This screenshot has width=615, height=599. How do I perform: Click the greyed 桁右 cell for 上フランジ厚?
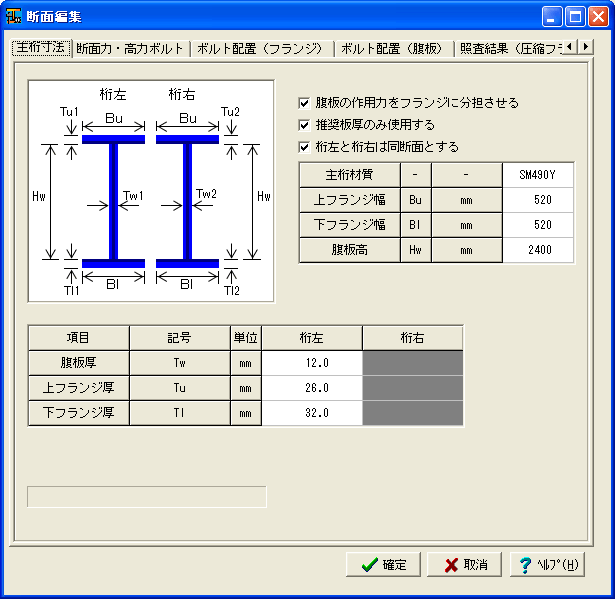(x=413, y=388)
